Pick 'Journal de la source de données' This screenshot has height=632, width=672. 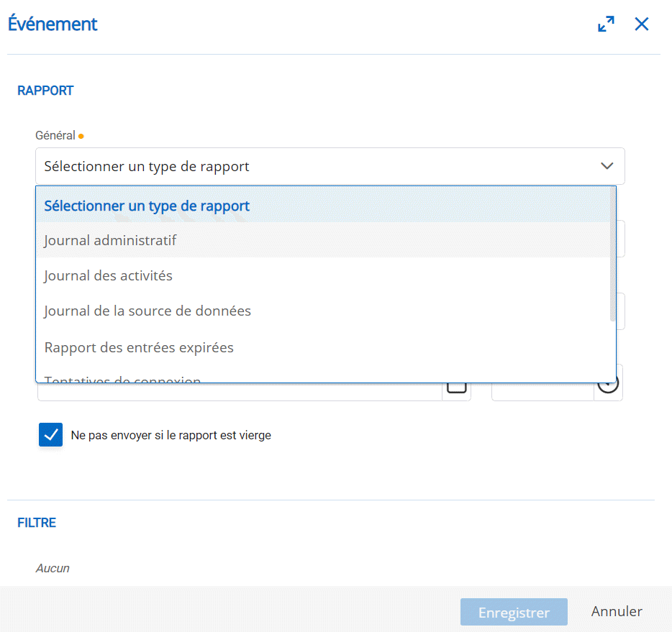coord(147,311)
